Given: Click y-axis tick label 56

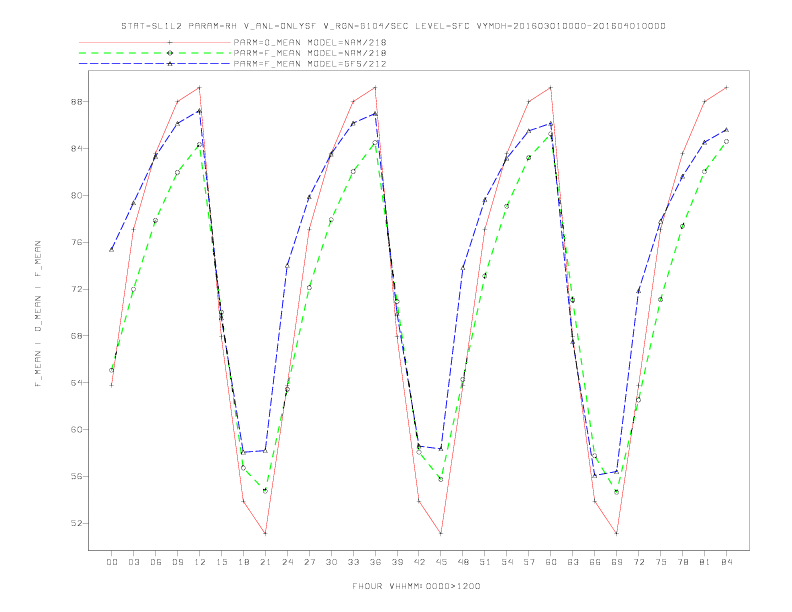Looking at the screenshot, I should coord(77,477).
